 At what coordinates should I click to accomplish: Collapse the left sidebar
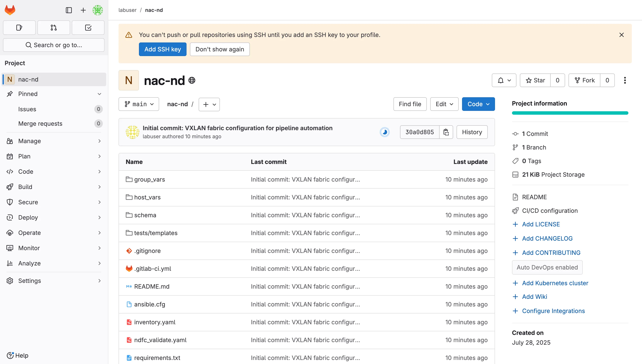pyautogui.click(x=69, y=10)
